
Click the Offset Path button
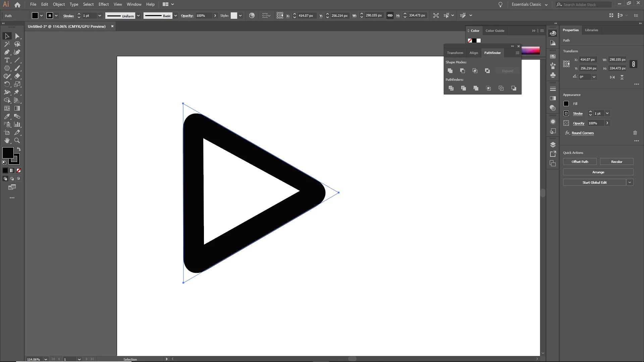(580, 162)
